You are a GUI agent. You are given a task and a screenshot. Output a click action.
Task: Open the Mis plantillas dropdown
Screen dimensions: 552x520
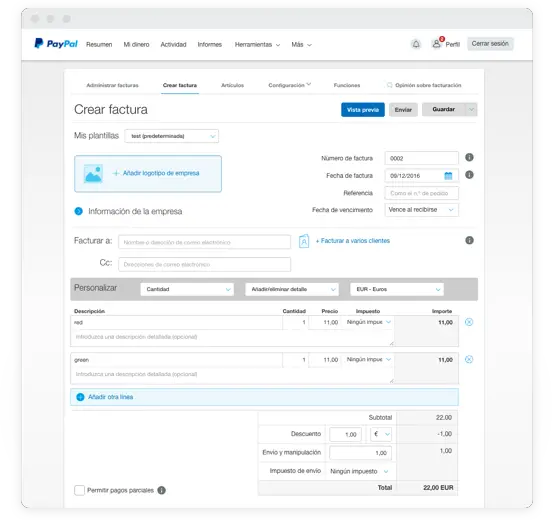171,136
